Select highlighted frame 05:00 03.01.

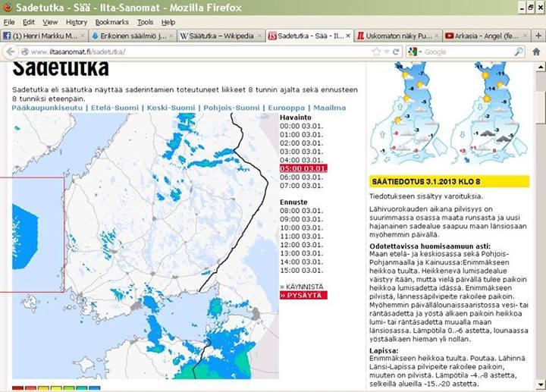click(x=303, y=168)
